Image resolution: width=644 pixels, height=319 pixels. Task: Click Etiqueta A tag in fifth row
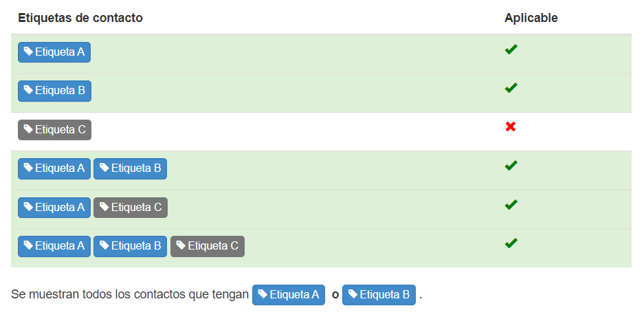54,208
